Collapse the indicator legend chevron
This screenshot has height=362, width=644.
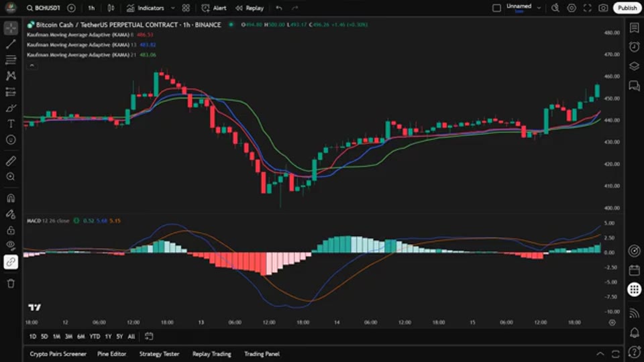32,66
